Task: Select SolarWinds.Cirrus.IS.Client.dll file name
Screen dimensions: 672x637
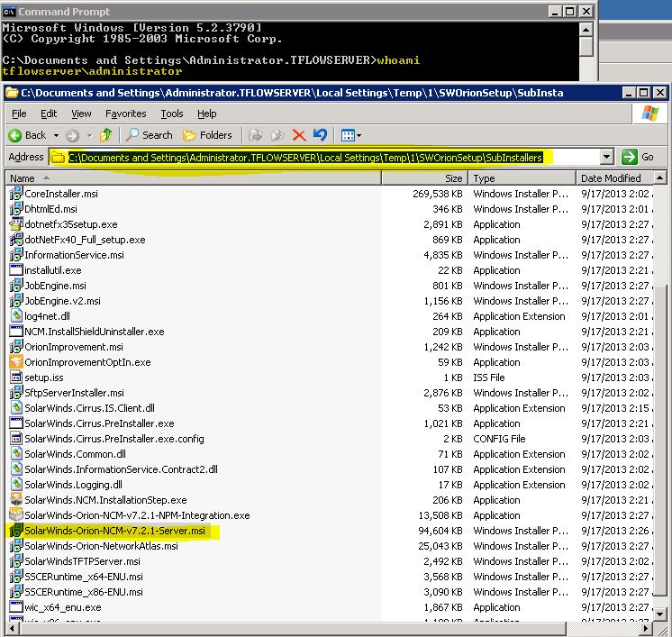Action: pyautogui.click(x=89, y=408)
